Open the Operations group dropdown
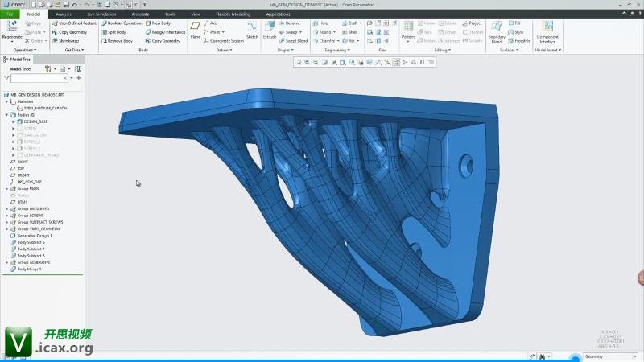644x362 pixels. [x=24, y=50]
